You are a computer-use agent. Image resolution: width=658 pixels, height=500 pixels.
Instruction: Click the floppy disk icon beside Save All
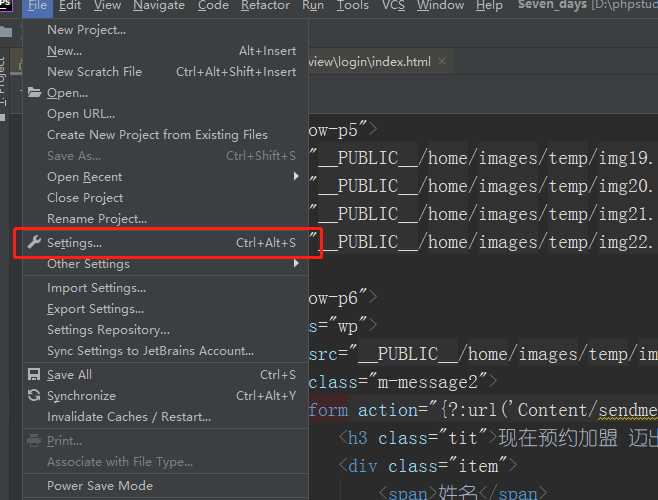(x=34, y=374)
